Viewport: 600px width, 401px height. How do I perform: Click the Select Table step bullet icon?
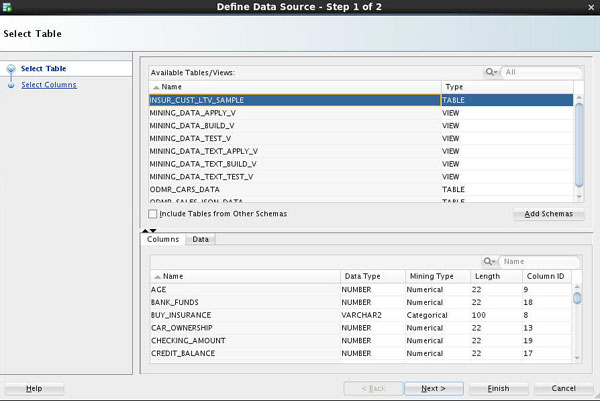coord(11,68)
